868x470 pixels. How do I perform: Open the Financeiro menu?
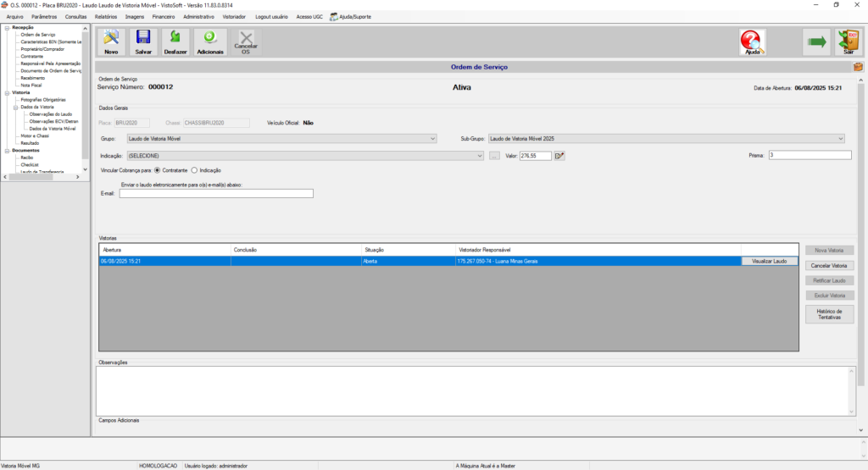pos(164,16)
